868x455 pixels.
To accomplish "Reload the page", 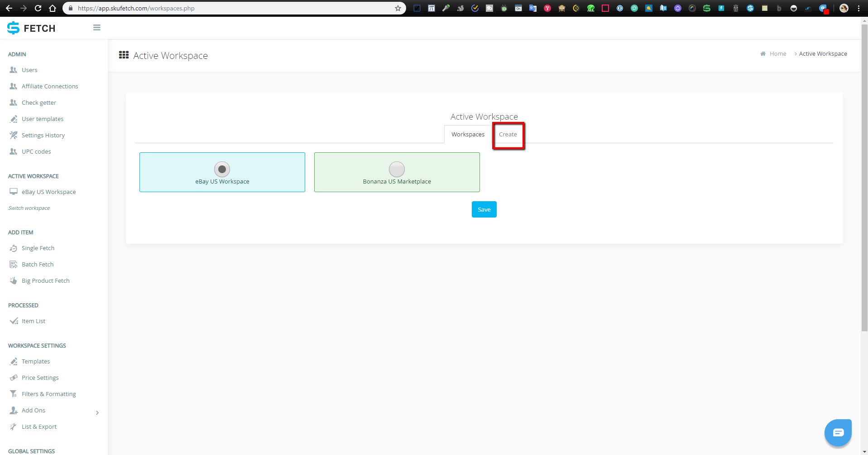I will pos(38,8).
